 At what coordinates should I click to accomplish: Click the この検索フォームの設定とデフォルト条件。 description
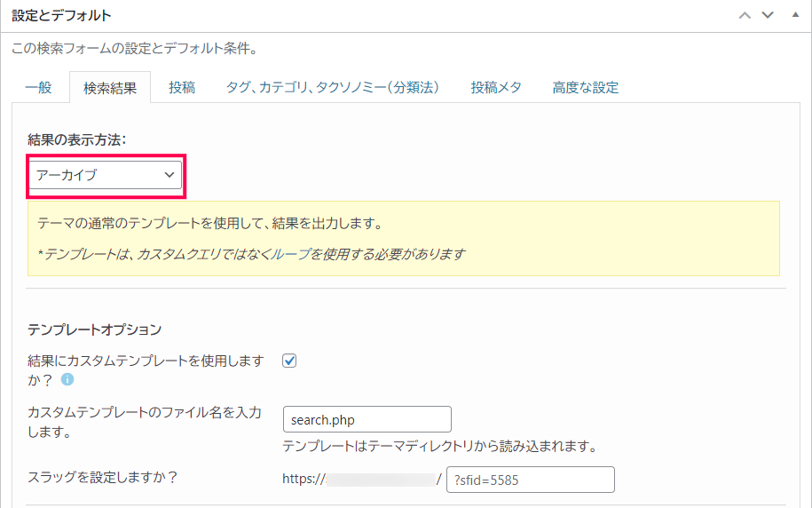(135, 48)
